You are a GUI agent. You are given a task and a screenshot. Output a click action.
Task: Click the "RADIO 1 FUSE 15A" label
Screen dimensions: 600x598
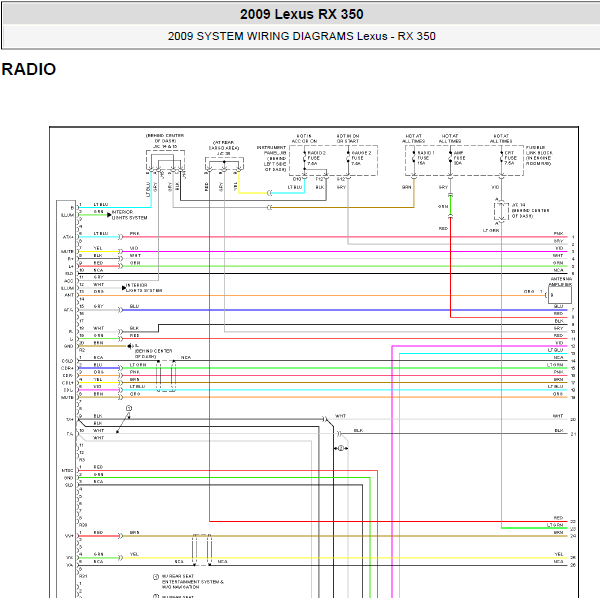pos(425,158)
